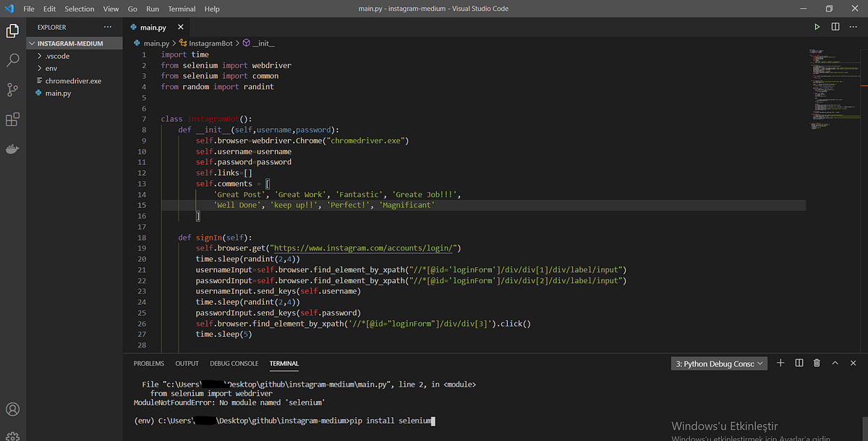The height and width of the screenshot is (441, 868).
Task: Kill the terminal with the trash icon
Action: click(x=817, y=363)
